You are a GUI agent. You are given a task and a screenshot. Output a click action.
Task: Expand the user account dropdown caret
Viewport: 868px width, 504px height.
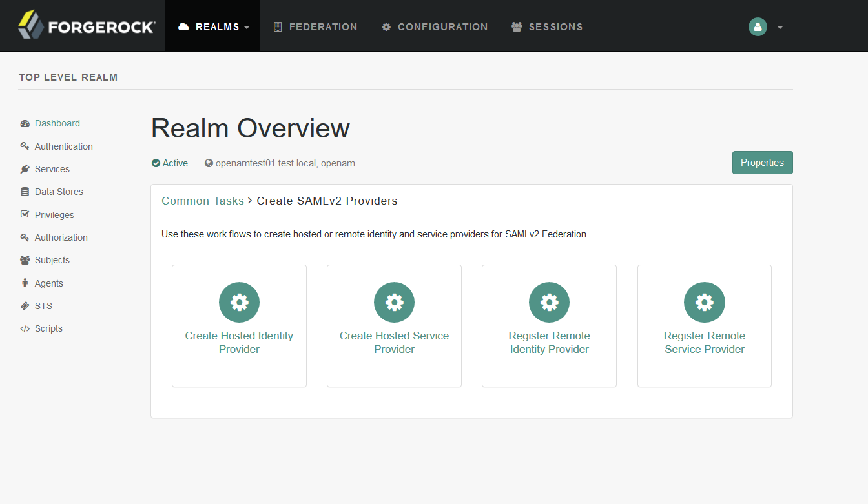tap(780, 28)
